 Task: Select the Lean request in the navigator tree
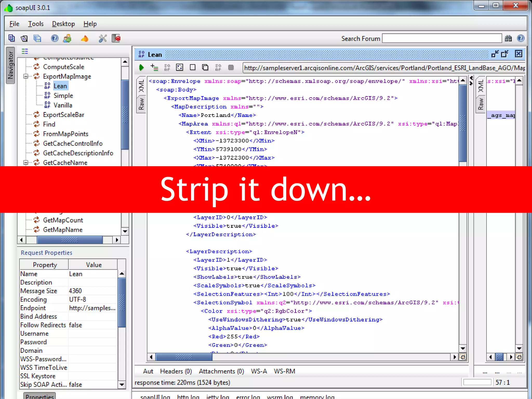[60, 86]
